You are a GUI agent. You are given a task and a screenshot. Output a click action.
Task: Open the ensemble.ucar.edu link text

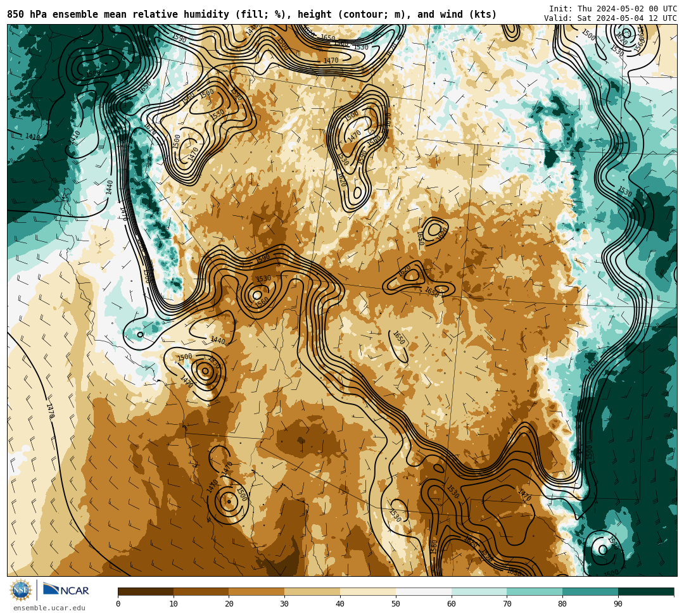[49, 608]
